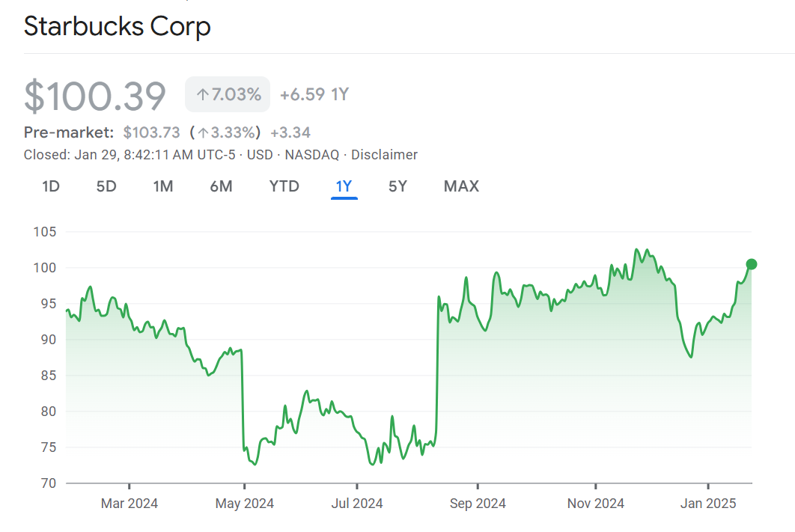Click the pre-market price $103.73
Viewport: 795px width, 532px height.
point(152,133)
